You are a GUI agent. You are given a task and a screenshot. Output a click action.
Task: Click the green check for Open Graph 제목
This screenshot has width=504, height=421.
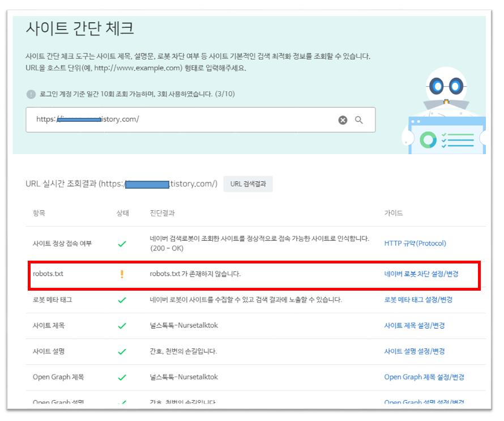point(122,377)
